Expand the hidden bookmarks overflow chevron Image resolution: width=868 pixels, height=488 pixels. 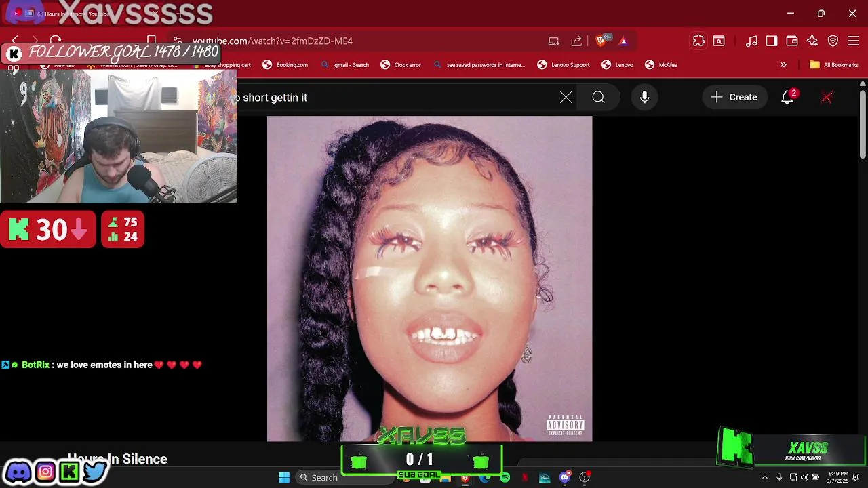pyautogui.click(x=783, y=65)
